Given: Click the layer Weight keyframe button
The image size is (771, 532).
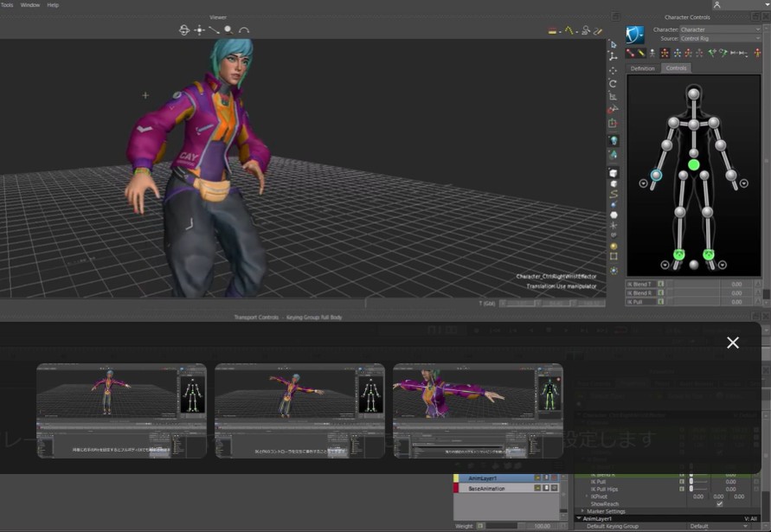Looking at the screenshot, I should tap(480, 526).
